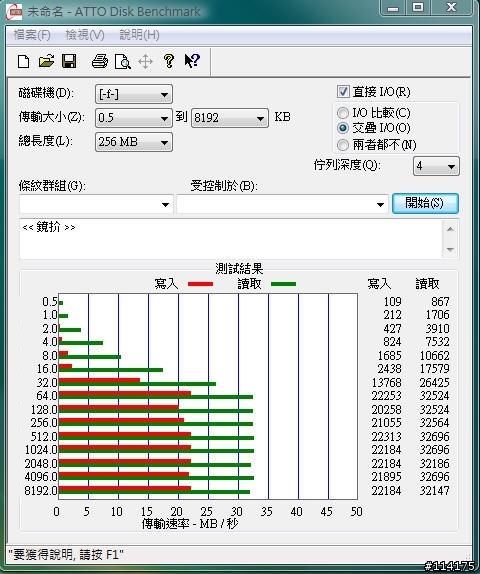Toggle the 直接 I/O checkbox

[x=343, y=92]
